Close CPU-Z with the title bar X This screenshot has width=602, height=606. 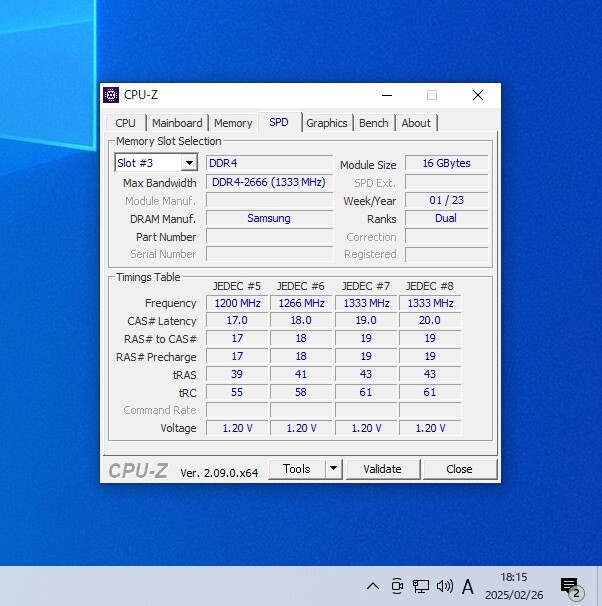[478, 95]
